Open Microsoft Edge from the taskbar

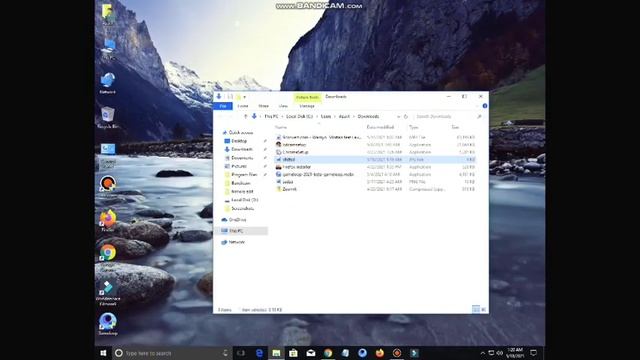point(259,353)
